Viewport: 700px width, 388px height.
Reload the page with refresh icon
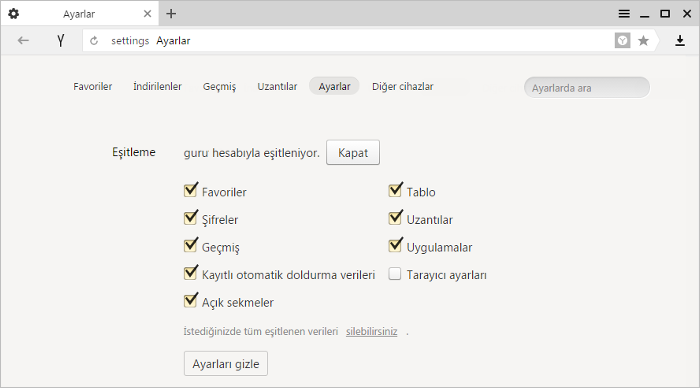[x=94, y=41]
